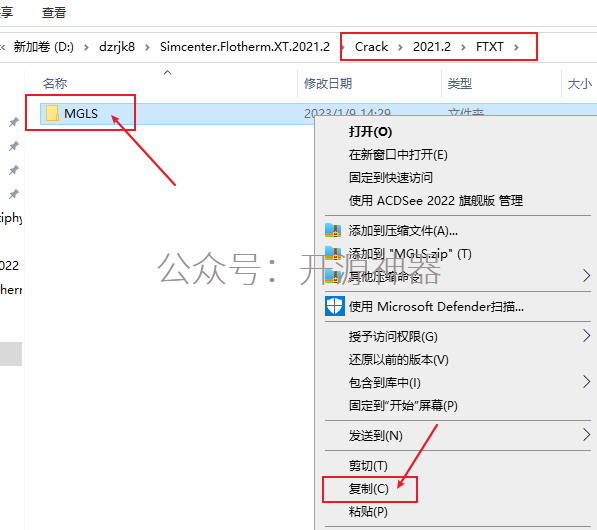The width and height of the screenshot is (597, 530).
Task: Click archive icon beside 其他压缩命令
Action: (x=333, y=276)
